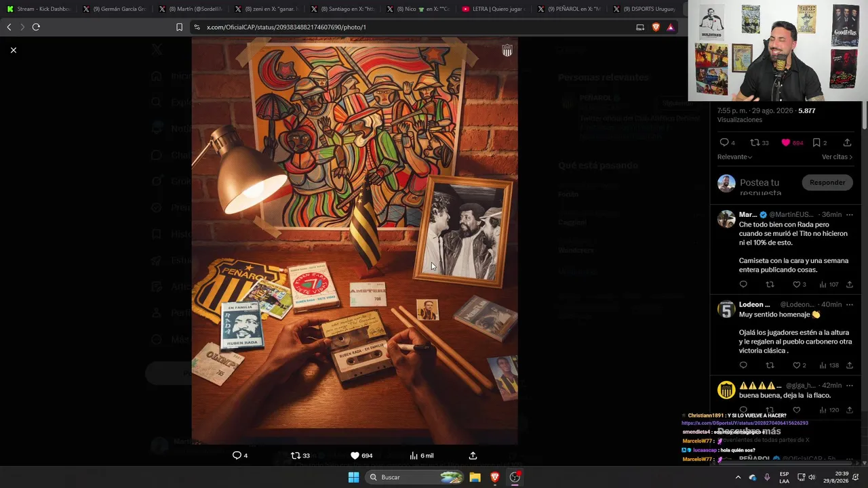Open Brave browser from the taskbar

click(495, 477)
